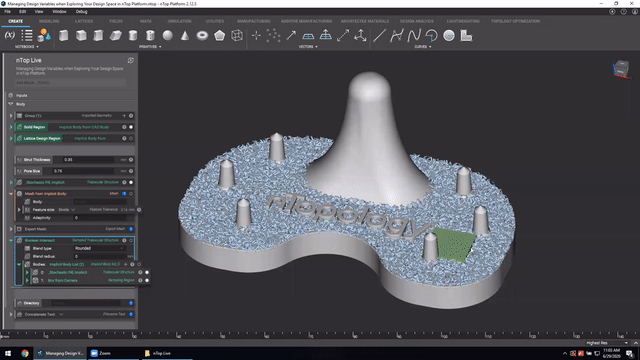
Task: Select the line curve tool
Action: tap(379, 36)
